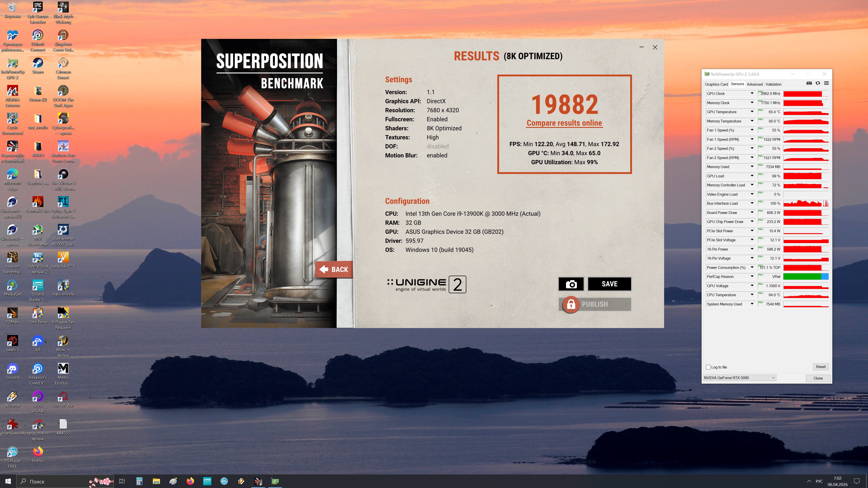Expand GPU Clock sensor dropdown
Screen dimensions: 868x488
click(752, 93)
